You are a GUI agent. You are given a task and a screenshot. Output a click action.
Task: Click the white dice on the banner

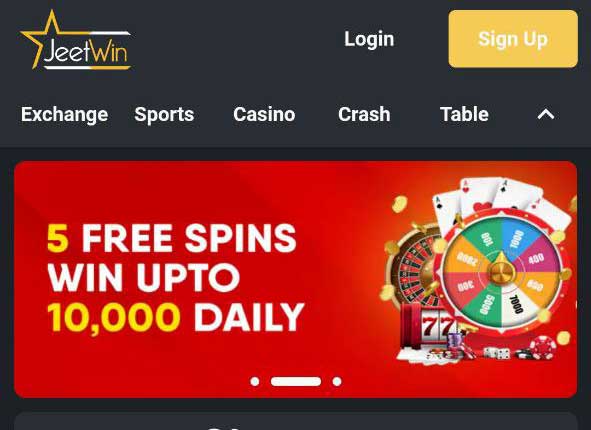(497, 353)
